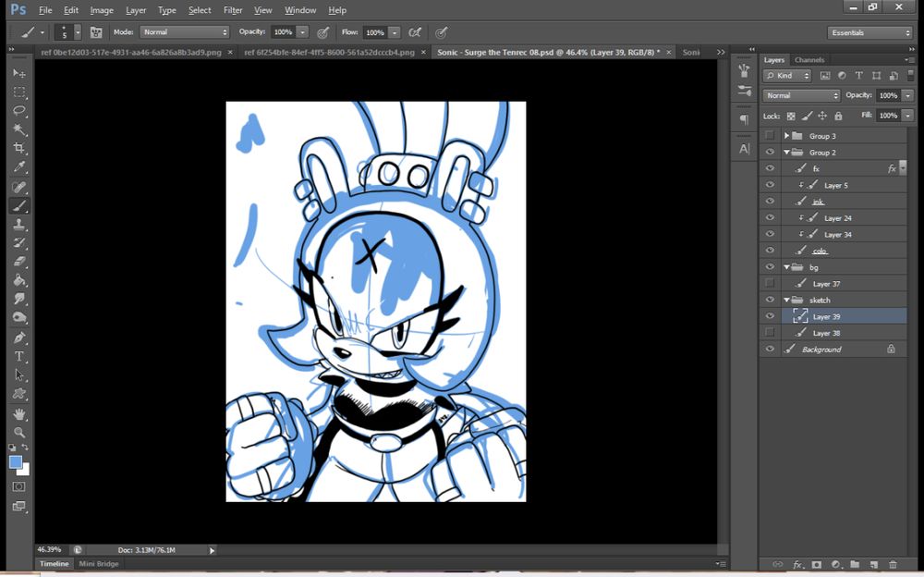This screenshot has height=577, width=924.
Task: Select the Lasso tool
Action: tap(19, 111)
